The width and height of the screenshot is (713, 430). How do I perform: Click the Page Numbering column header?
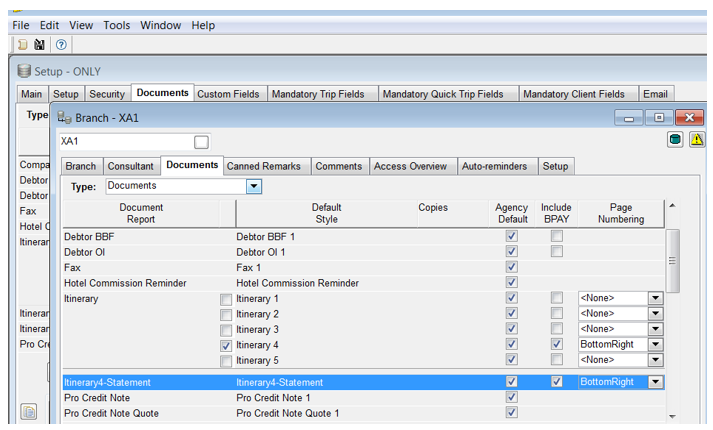point(621,213)
